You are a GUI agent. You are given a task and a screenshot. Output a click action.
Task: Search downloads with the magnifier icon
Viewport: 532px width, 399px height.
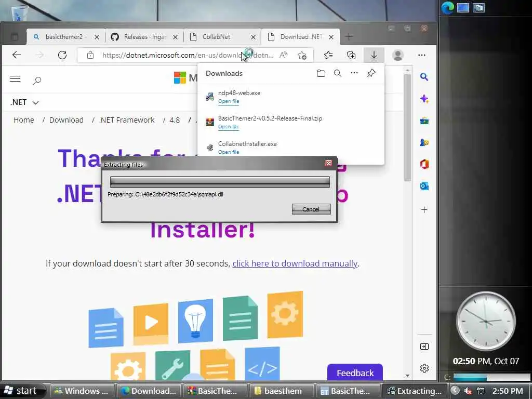coord(337,73)
